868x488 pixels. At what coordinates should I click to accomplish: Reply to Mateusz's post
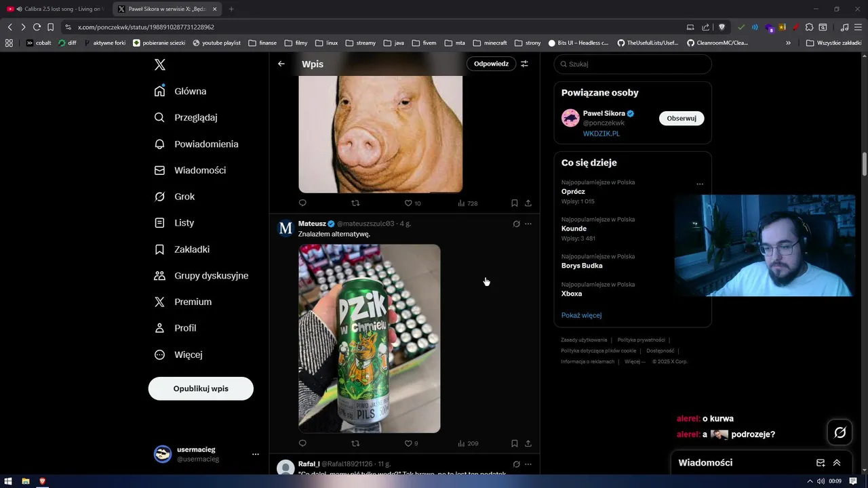point(302,443)
